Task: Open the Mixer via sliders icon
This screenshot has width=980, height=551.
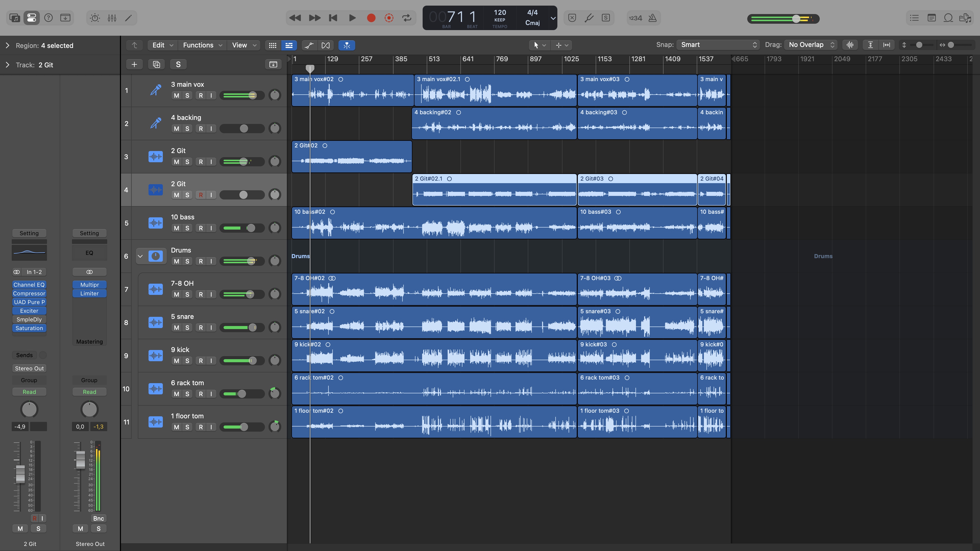Action: [x=112, y=18]
